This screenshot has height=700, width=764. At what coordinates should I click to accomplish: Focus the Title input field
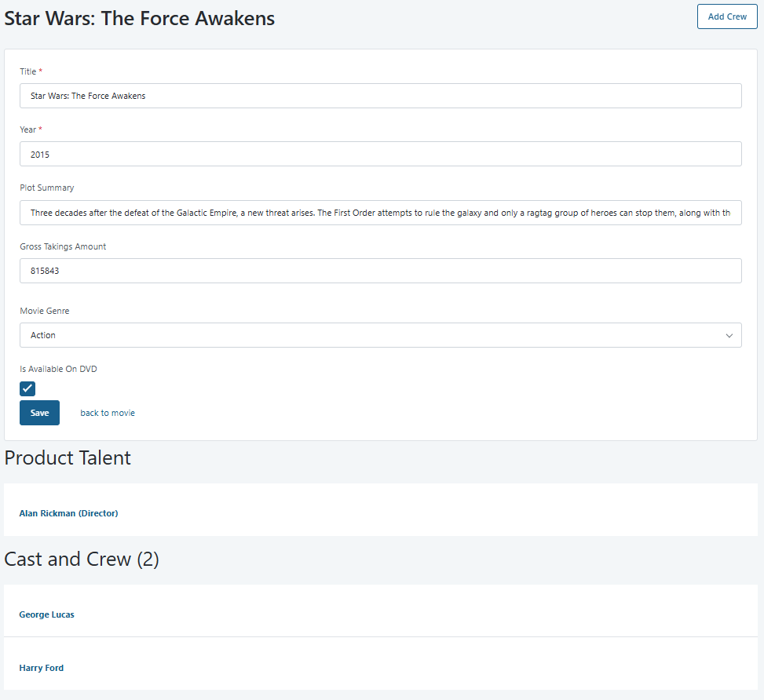point(381,96)
